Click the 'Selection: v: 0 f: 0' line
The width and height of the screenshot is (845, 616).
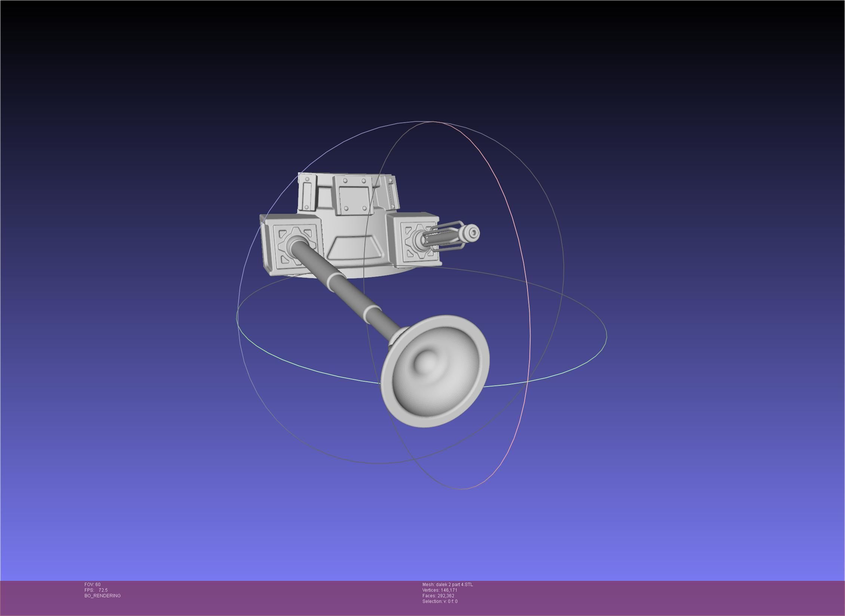[440, 601]
